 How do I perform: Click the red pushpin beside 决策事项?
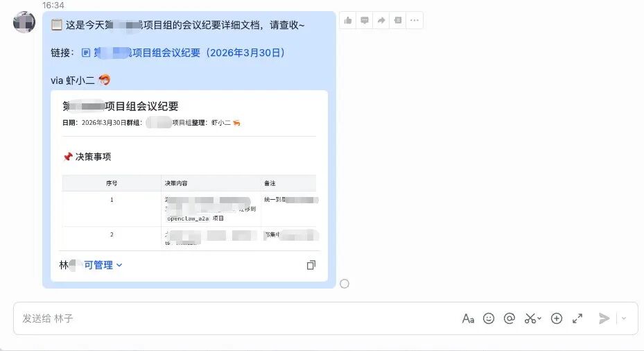point(68,157)
